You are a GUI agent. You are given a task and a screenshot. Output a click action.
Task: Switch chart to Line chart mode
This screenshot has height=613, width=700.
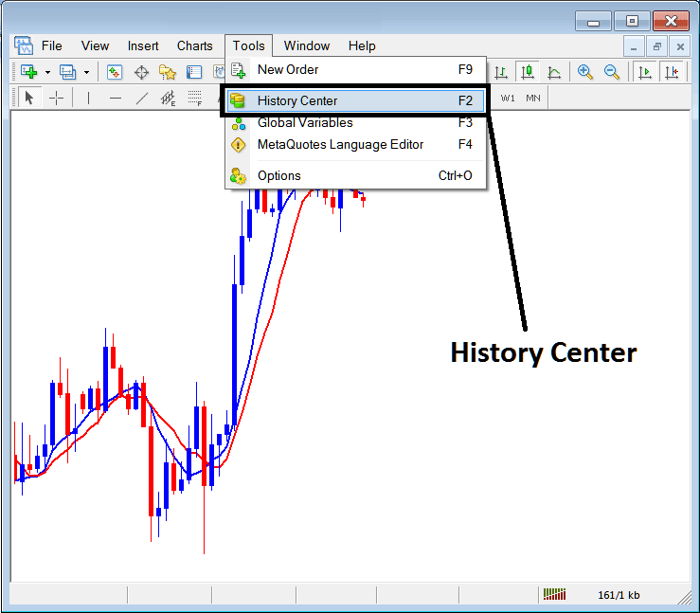tap(554, 72)
